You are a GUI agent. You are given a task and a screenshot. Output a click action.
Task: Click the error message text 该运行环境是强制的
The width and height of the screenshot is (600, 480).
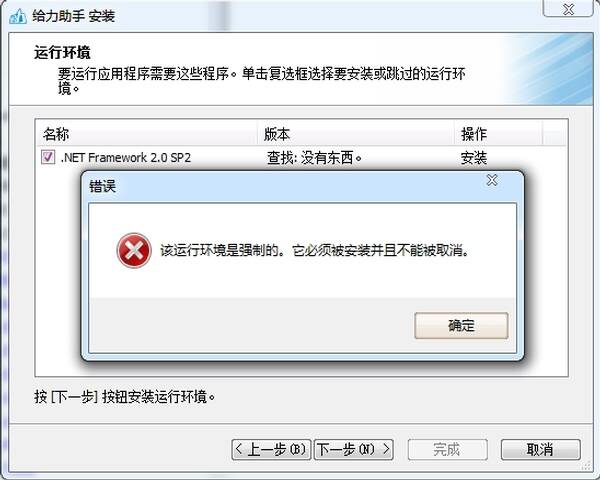[218, 251]
